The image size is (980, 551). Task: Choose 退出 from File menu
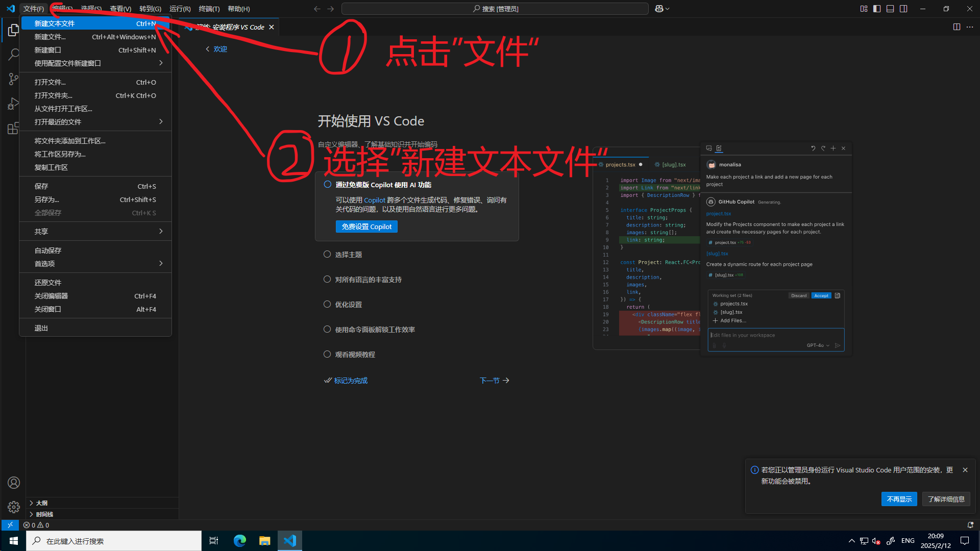pos(95,328)
